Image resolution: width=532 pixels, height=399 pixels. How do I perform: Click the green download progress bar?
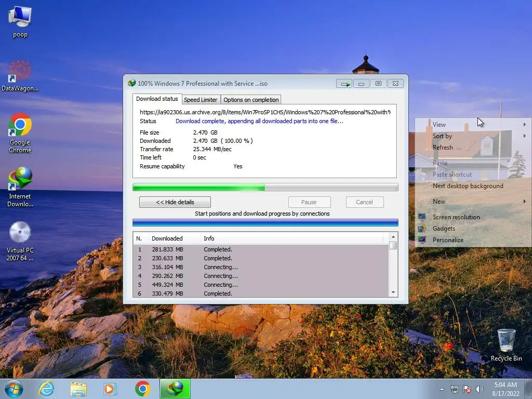265,187
